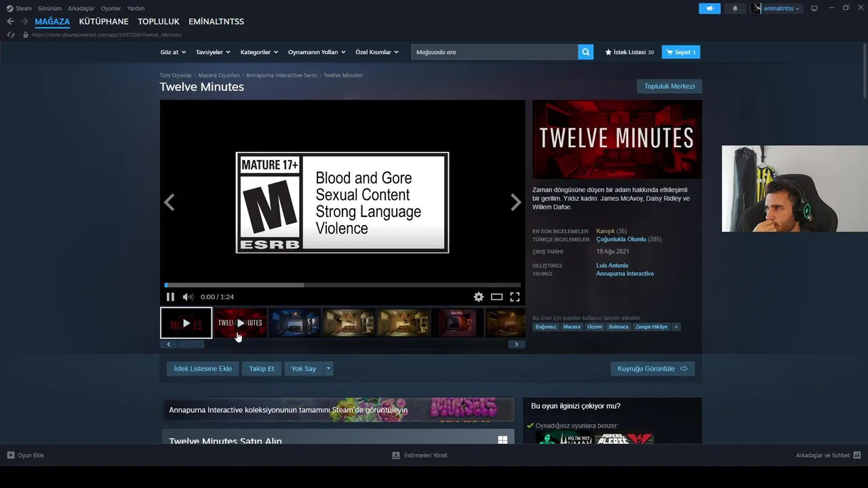Switch to the MAĞAZA tab
Screen dimensions: 868x488
coord(52,22)
